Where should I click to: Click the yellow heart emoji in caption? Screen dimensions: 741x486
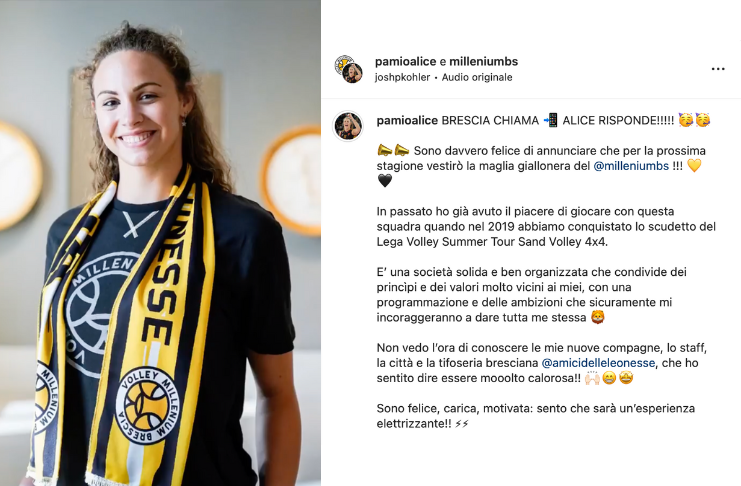point(694,166)
